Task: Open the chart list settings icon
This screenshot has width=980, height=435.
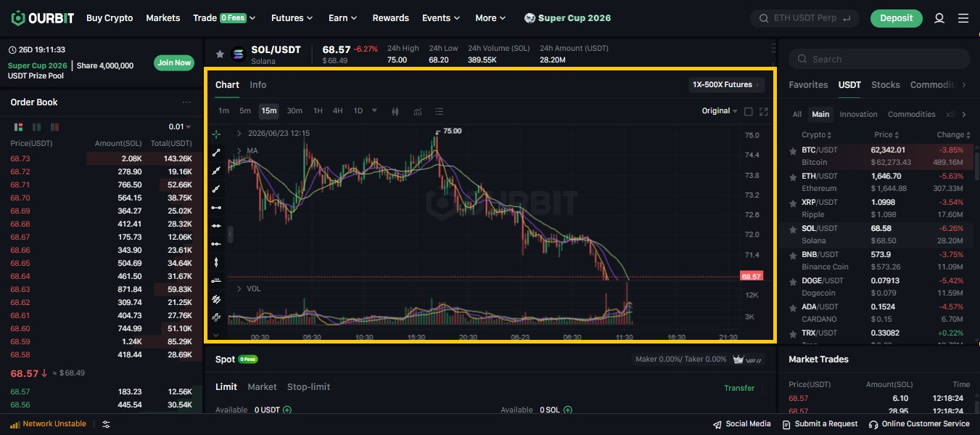Action: 439,111
